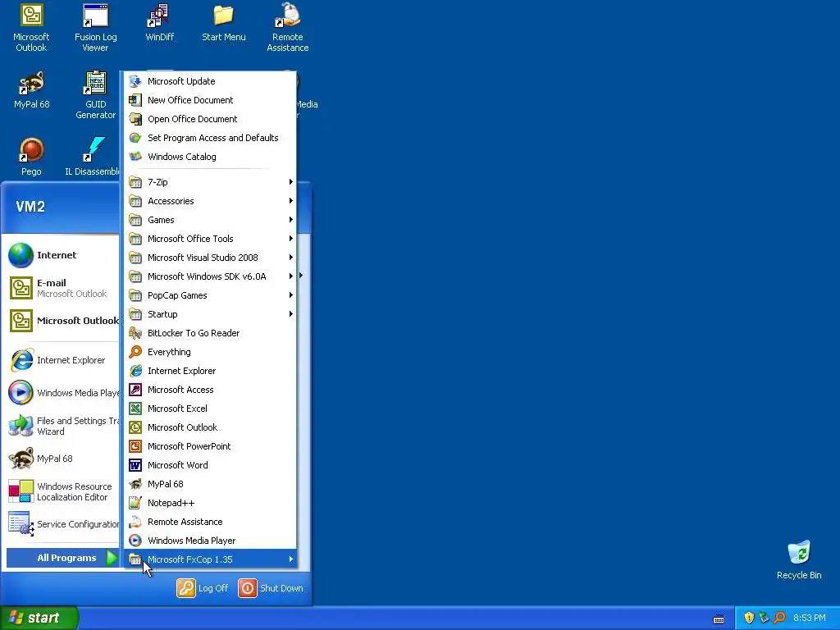Launch WinDiff from the desktop
This screenshot has width=840, height=630.
click(160, 23)
